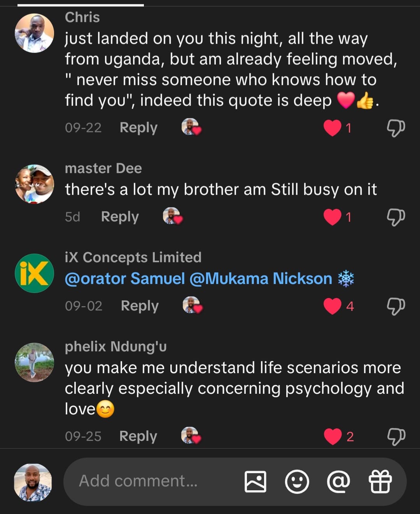Dislike phelix Ndung'u's comment
420x514 pixels.
396,436
